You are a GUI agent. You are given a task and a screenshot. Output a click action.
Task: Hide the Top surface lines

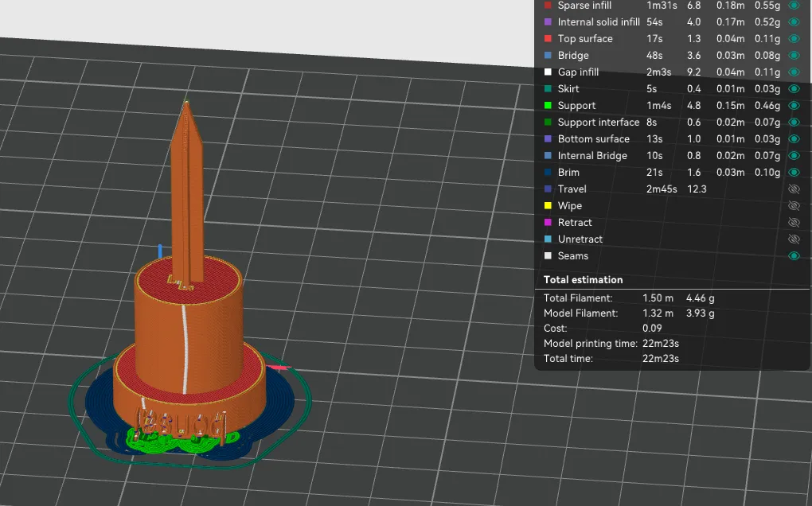pyautogui.click(x=794, y=38)
